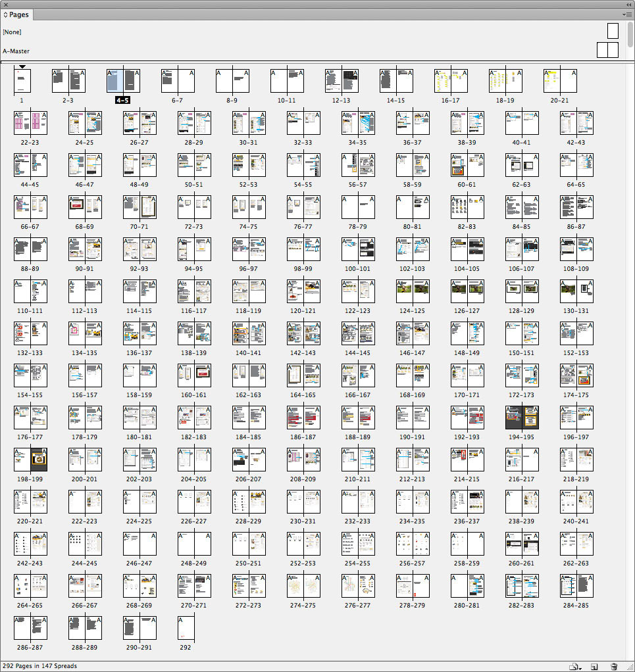
Task: Click the resize grip in the panel corner
Action: click(x=630, y=667)
